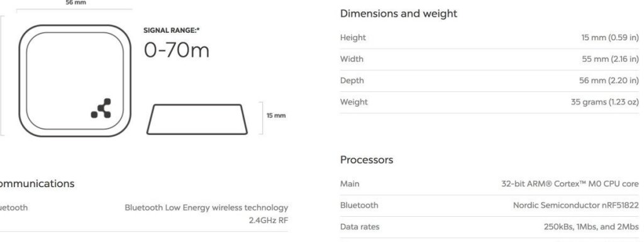Click the Processors section heading
This screenshot has width=644, height=242.
click(x=367, y=159)
